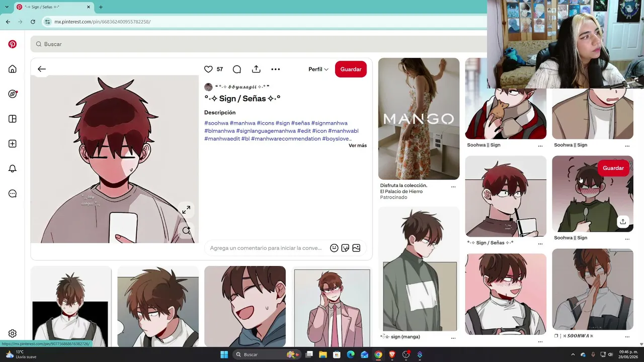644x362 pixels.
Task: Reload the page in the browser
Action: pyautogui.click(x=33, y=22)
